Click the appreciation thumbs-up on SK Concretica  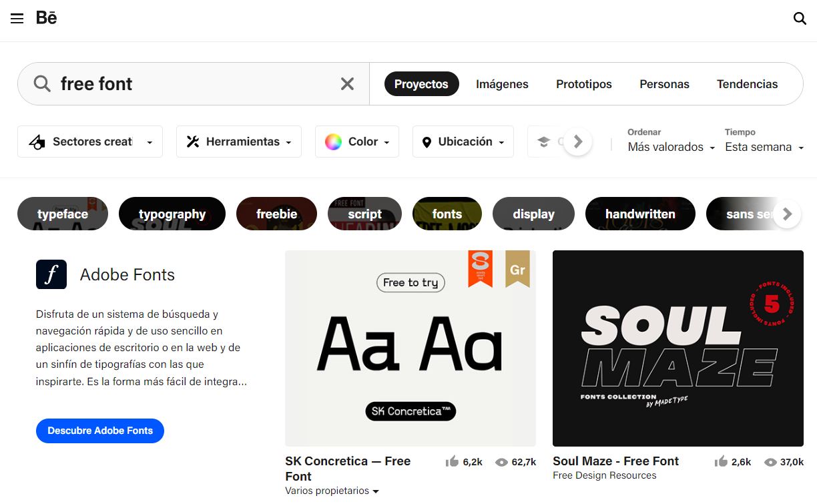click(453, 462)
